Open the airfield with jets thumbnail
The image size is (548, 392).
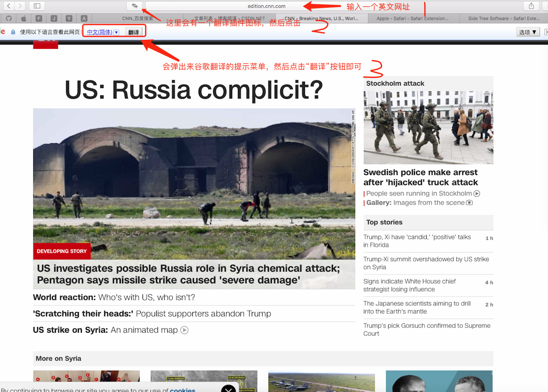pyautogui.click(x=321, y=381)
